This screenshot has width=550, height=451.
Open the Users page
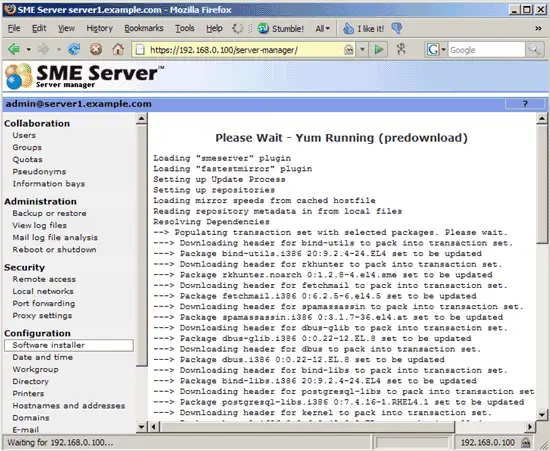[x=24, y=135]
